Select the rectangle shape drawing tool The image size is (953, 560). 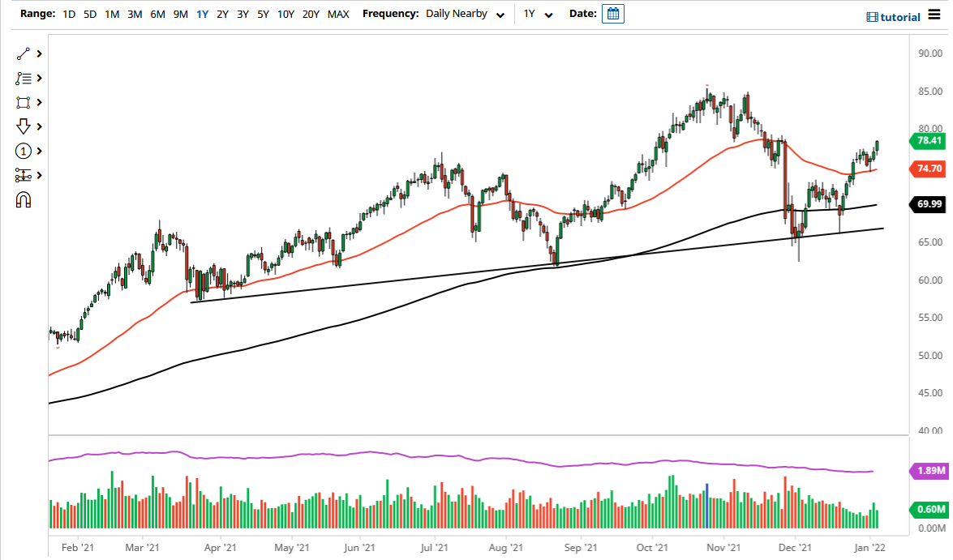coord(23,102)
